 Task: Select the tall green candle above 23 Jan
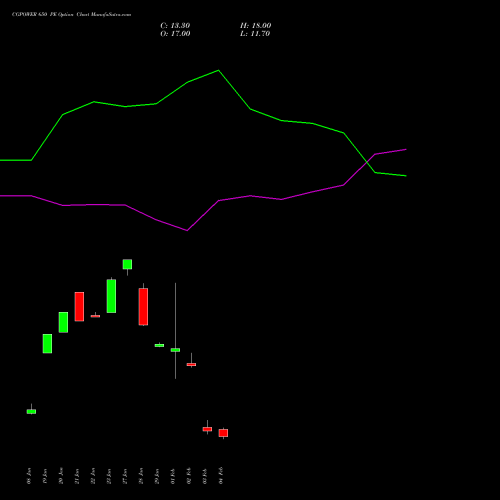point(111,296)
